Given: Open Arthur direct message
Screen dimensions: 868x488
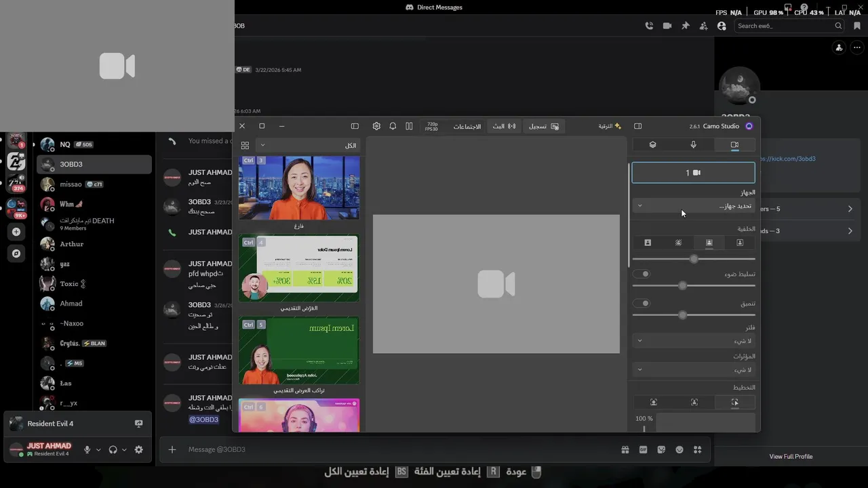Looking at the screenshot, I should point(94,244).
